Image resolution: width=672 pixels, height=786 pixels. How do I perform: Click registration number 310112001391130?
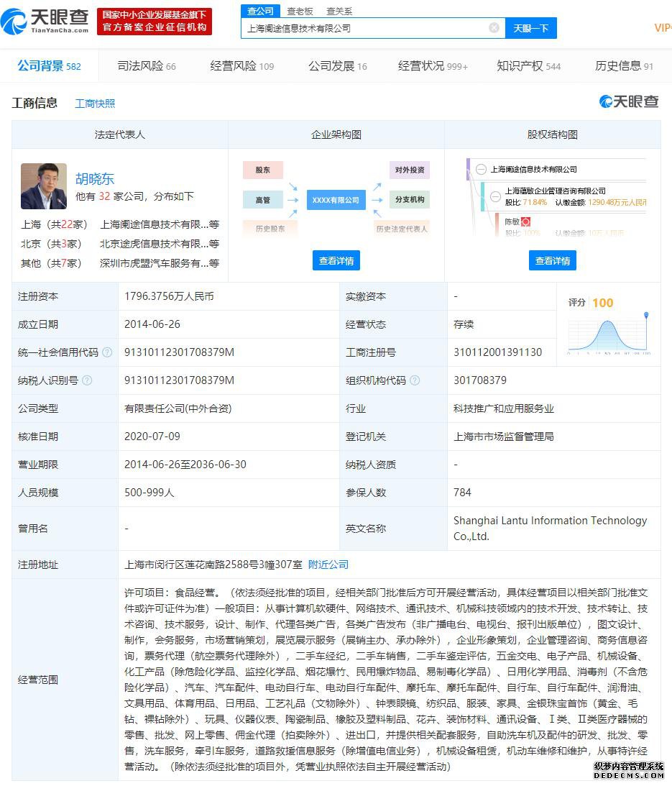(x=497, y=352)
